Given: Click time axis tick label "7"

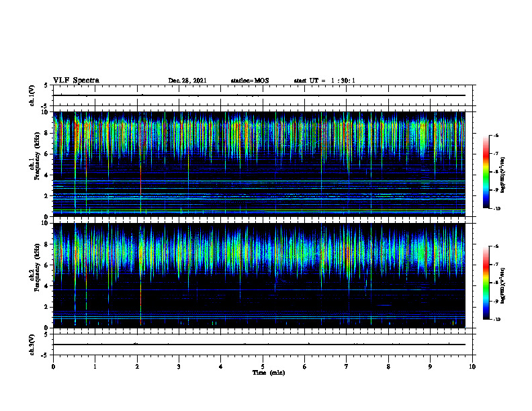Looking at the screenshot, I should click(347, 367).
